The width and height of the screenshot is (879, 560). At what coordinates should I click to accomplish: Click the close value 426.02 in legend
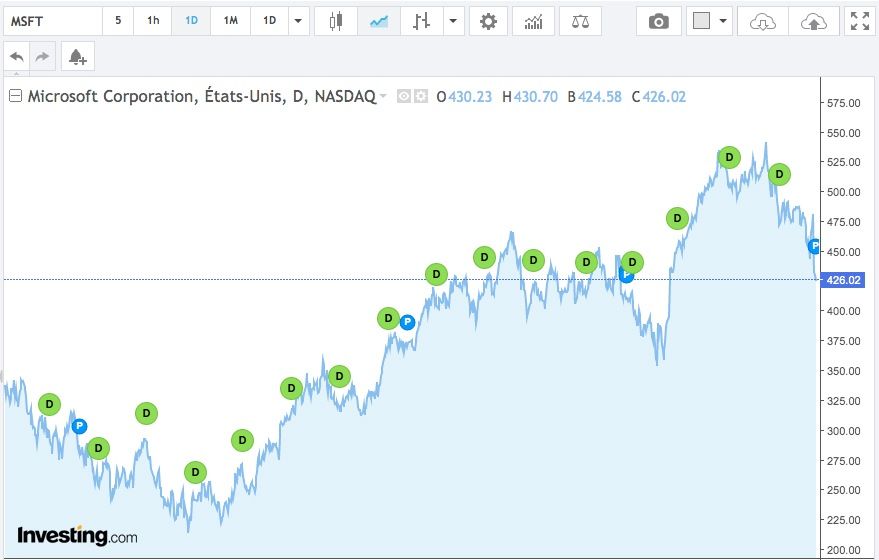pos(664,97)
